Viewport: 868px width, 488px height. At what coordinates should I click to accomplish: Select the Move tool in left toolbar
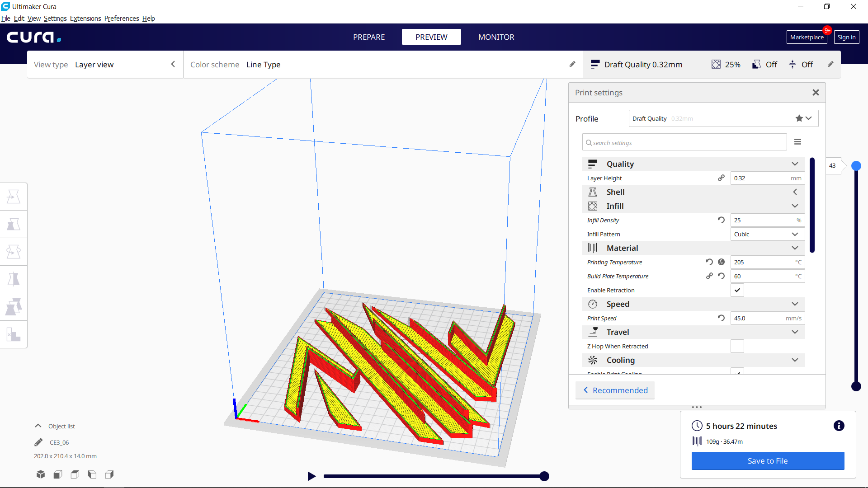(14, 197)
